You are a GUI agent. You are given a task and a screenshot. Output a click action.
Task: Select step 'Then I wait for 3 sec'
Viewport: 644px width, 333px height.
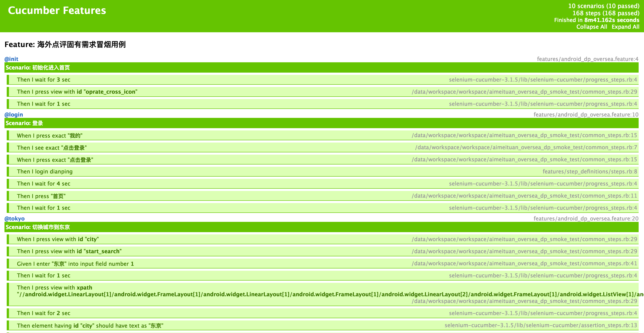[x=322, y=80]
